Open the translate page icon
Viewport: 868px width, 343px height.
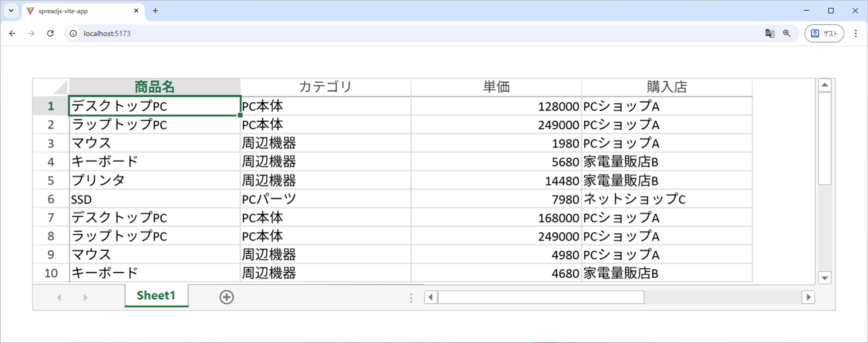[x=770, y=34]
